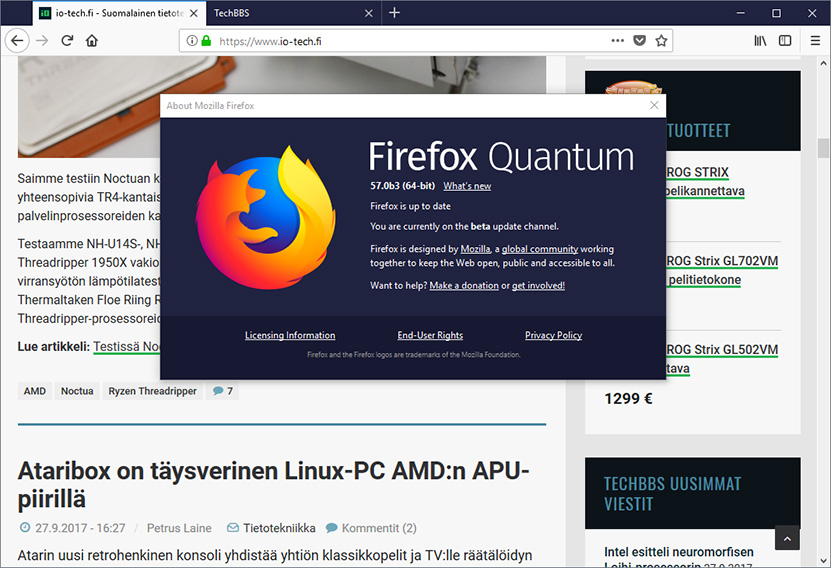Save the page to Pocket

(640, 41)
